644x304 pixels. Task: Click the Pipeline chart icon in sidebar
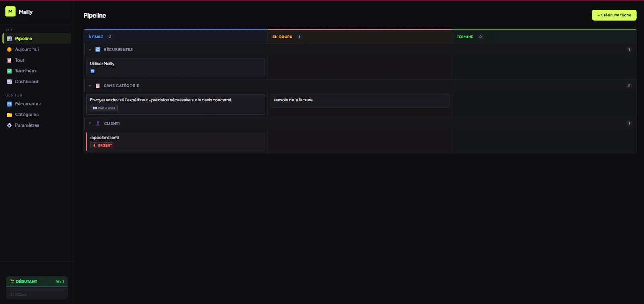coord(9,39)
